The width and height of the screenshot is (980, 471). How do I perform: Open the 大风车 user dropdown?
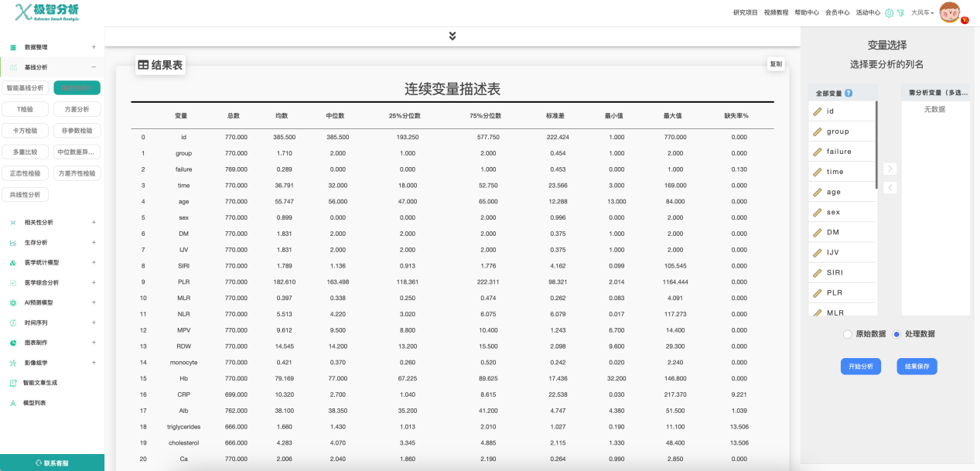(922, 13)
